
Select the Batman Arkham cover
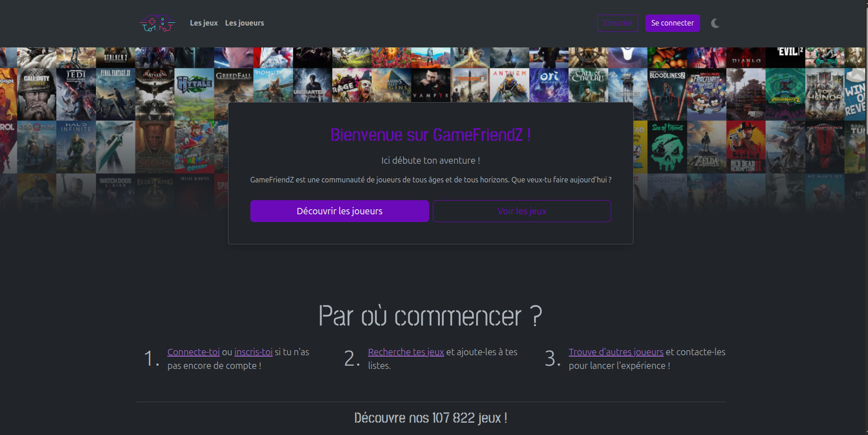[155, 94]
